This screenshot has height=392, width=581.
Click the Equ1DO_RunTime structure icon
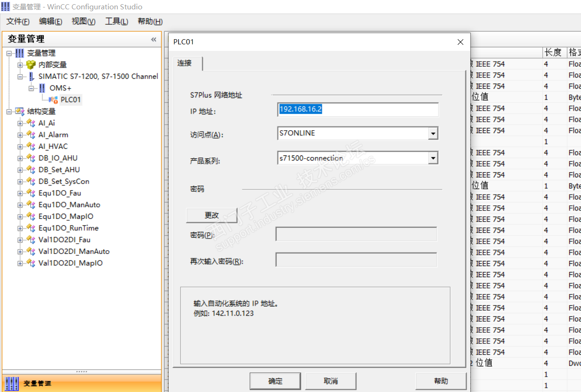point(31,228)
